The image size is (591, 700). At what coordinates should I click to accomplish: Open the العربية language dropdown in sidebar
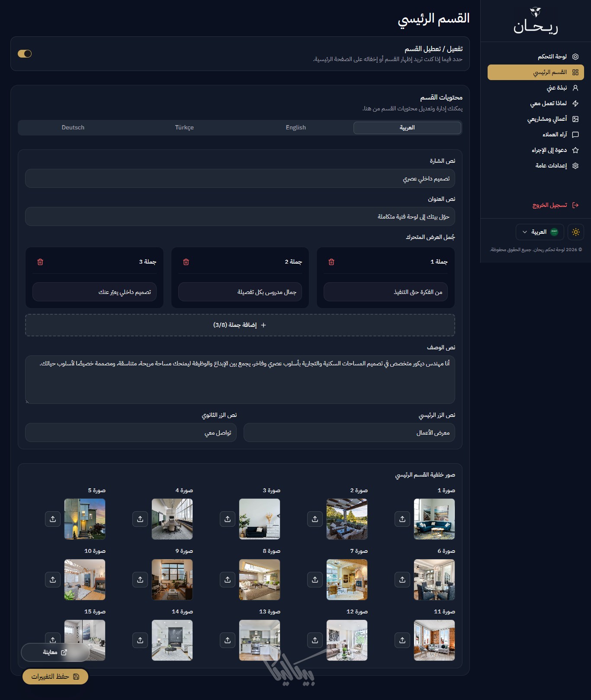coord(540,232)
